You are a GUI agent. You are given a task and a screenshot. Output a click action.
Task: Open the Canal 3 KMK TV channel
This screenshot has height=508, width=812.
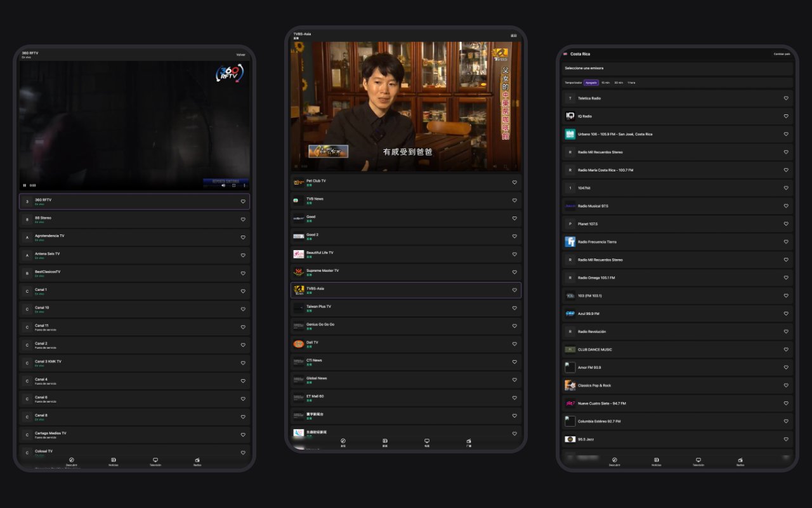134,363
